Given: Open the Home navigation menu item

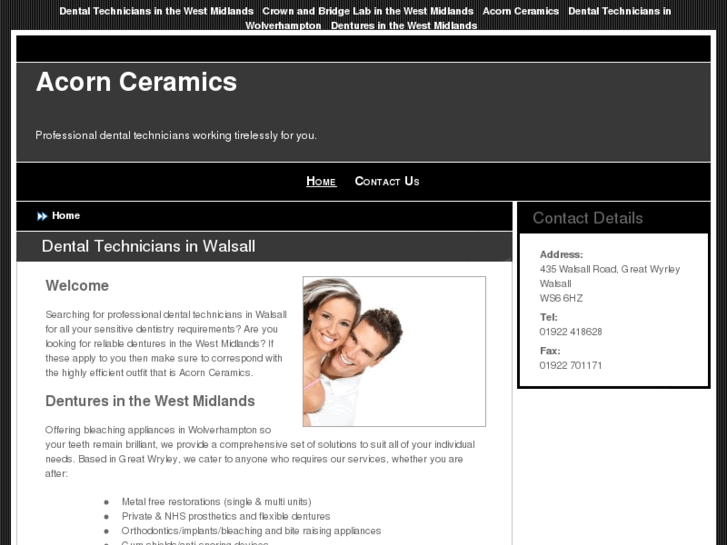Looking at the screenshot, I should pyautogui.click(x=321, y=181).
